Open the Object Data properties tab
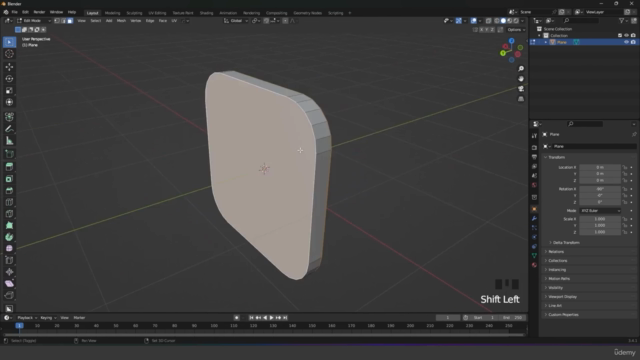This screenshot has height=360, width=640. (534, 256)
